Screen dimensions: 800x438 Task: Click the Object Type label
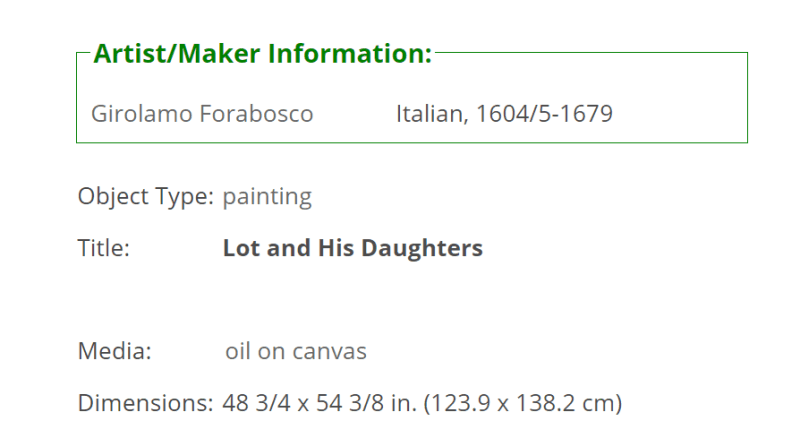(145, 196)
